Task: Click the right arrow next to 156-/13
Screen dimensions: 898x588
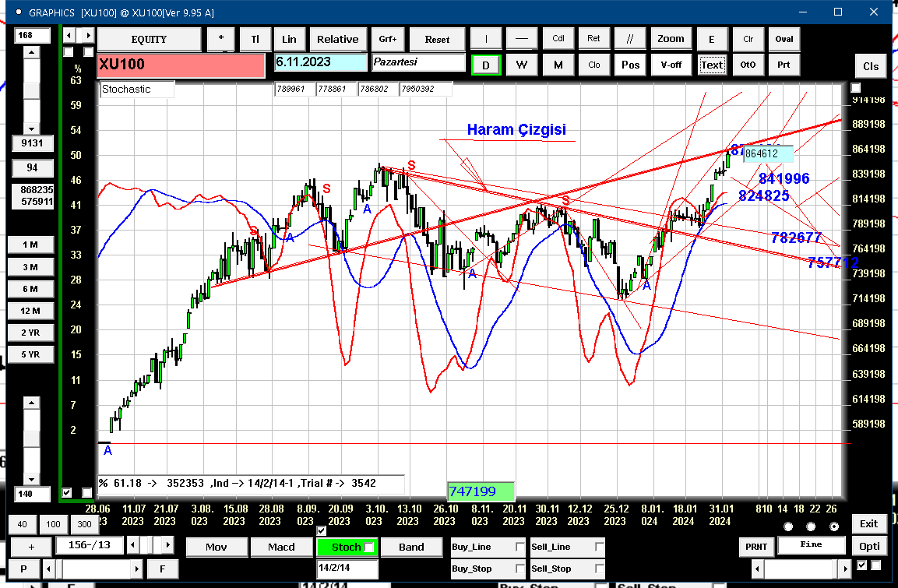Action: 167,544
